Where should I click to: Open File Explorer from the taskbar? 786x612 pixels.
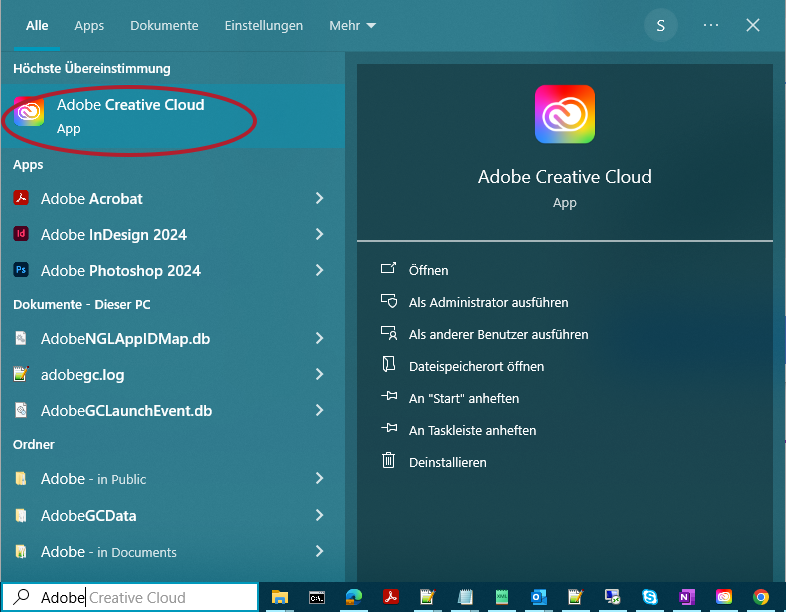point(280,597)
